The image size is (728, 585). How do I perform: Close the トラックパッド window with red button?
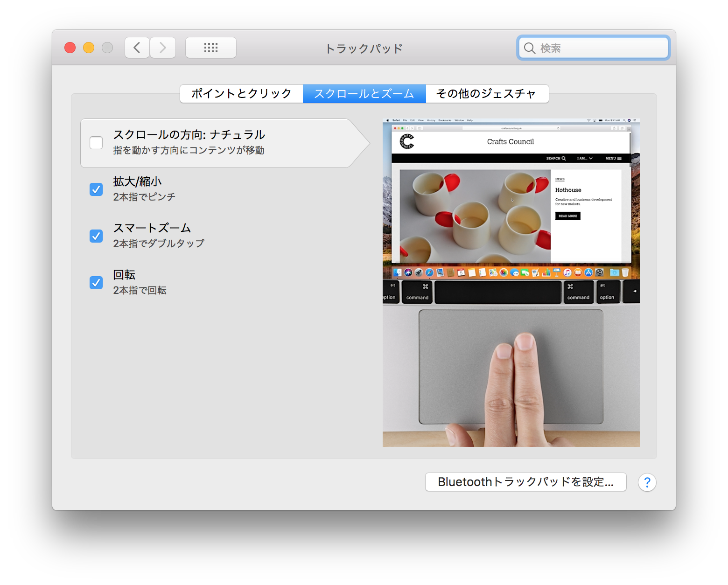(x=70, y=48)
